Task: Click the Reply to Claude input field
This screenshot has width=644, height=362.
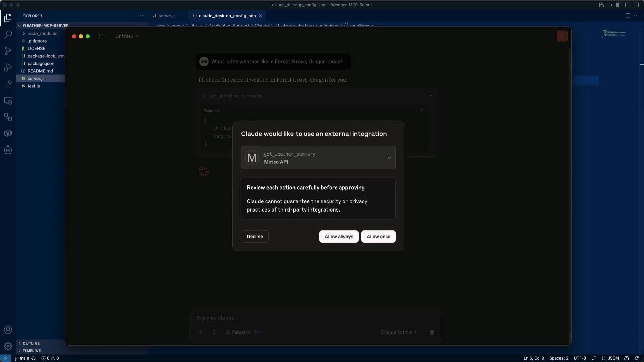Action: pyautogui.click(x=315, y=318)
